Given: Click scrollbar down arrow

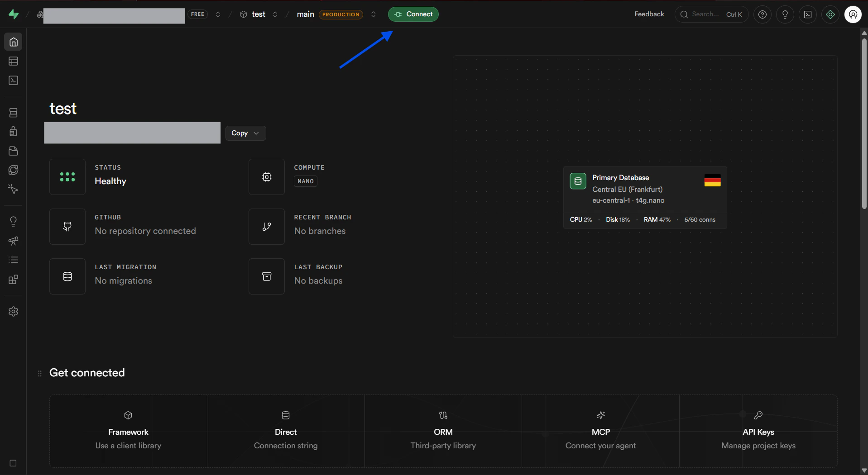Looking at the screenshot, I should 864,471.
